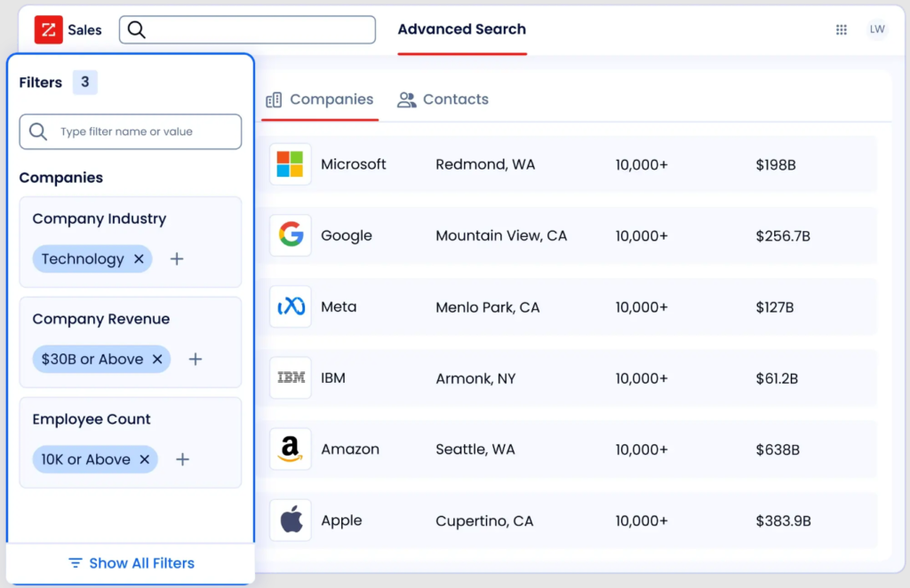Focus the Type filter name or value field
Viewport: 910px width, 588px height.
click(x=131, y=131)
